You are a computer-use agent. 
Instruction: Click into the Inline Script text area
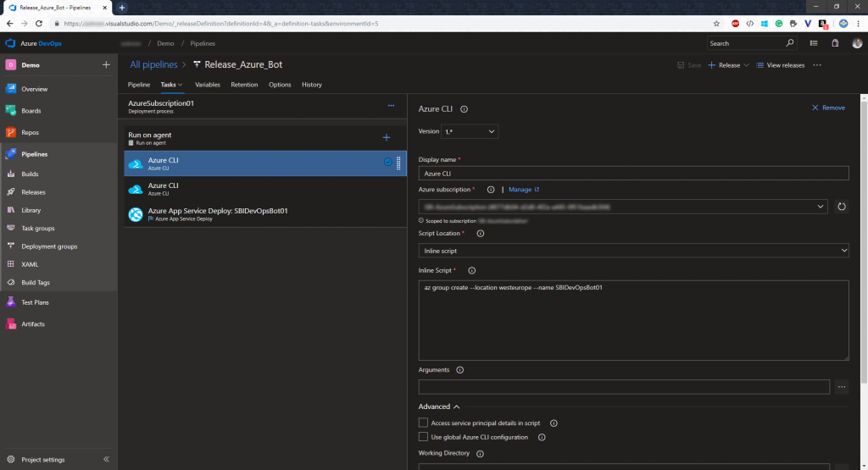(633, 321)
